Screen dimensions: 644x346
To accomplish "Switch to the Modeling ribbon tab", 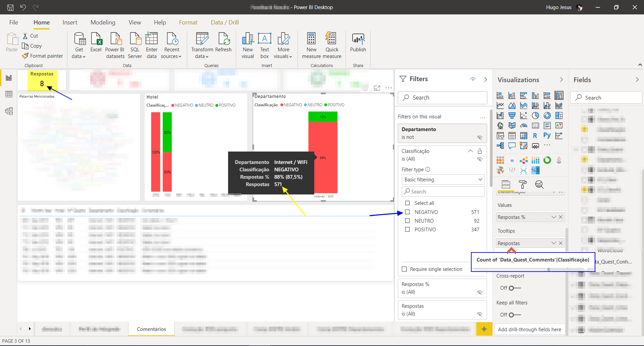I will coord(103,22).
